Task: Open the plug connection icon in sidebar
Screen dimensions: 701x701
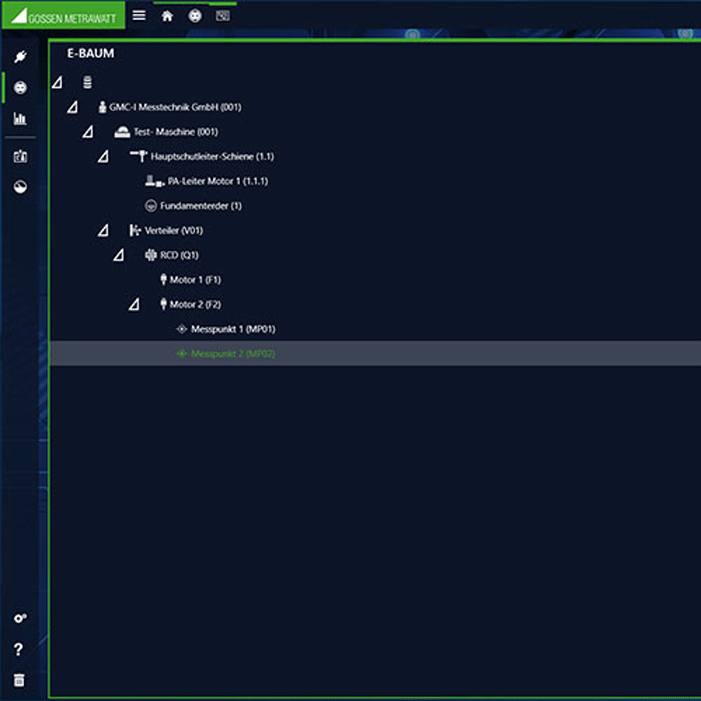Action: (19, 56)
